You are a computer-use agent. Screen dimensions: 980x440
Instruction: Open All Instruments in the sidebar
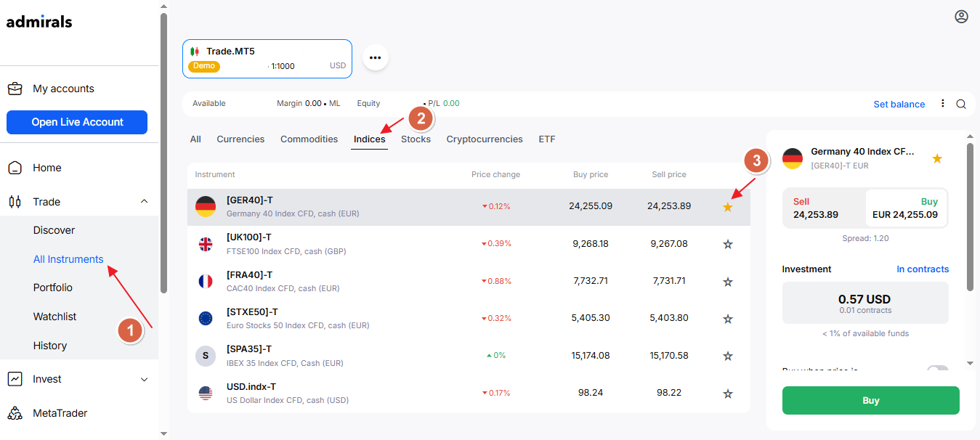(68, 259)
